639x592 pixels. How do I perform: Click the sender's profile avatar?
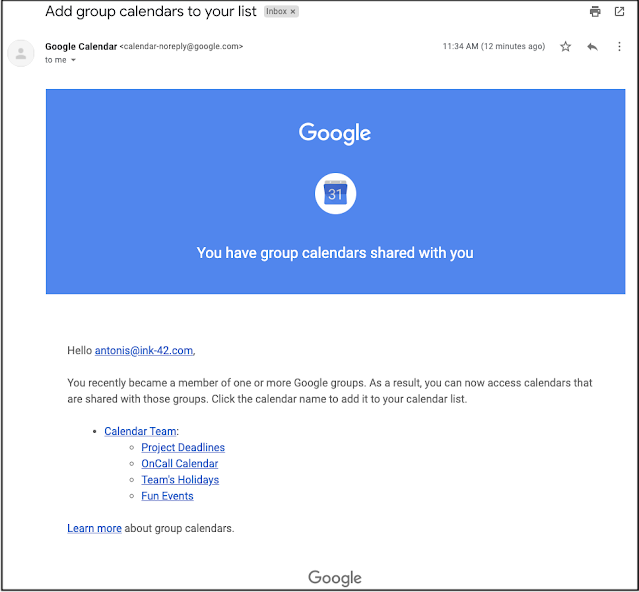pos(21,53)
